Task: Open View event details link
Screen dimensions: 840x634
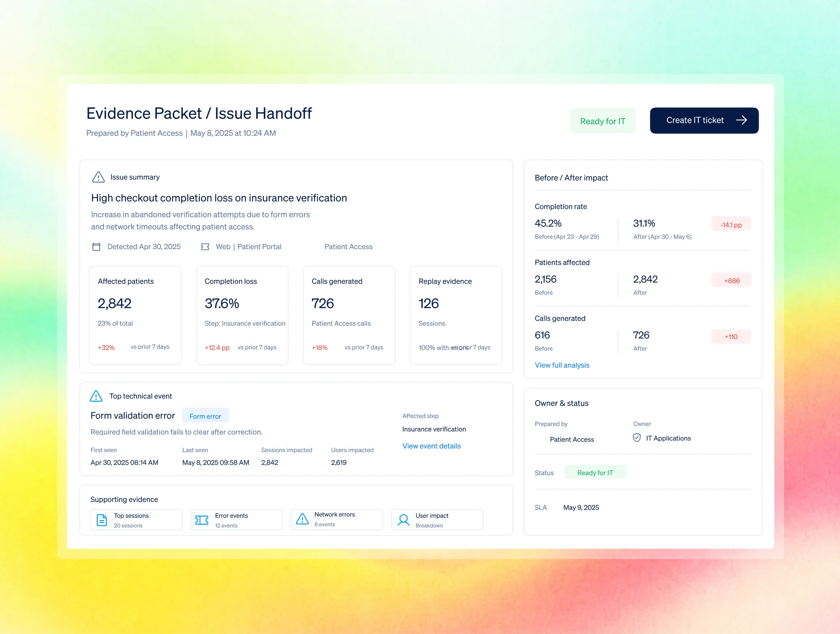Action: [431, 446]
